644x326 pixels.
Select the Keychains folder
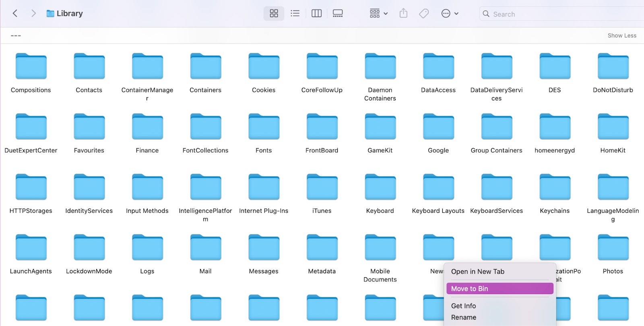[x=555, y=187]
